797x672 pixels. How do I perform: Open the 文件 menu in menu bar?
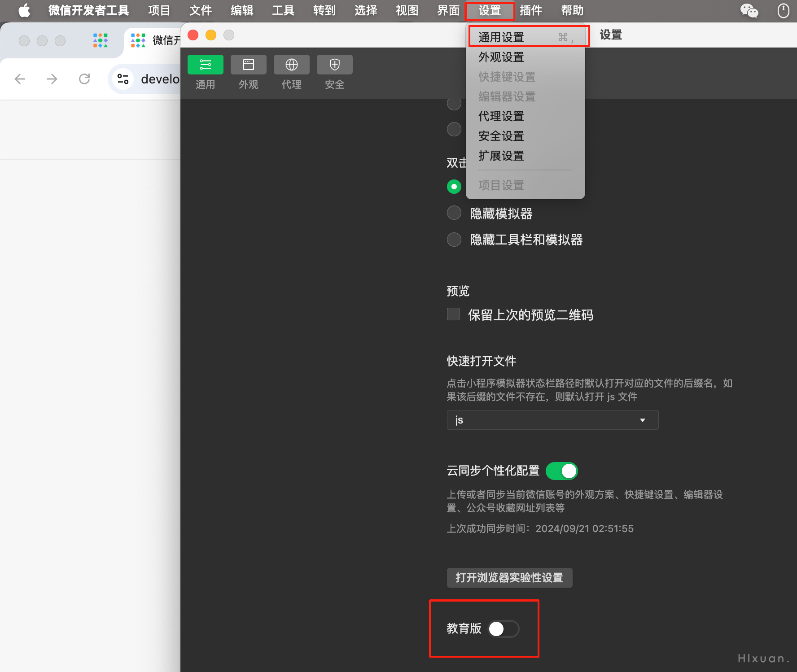(201, 10)
